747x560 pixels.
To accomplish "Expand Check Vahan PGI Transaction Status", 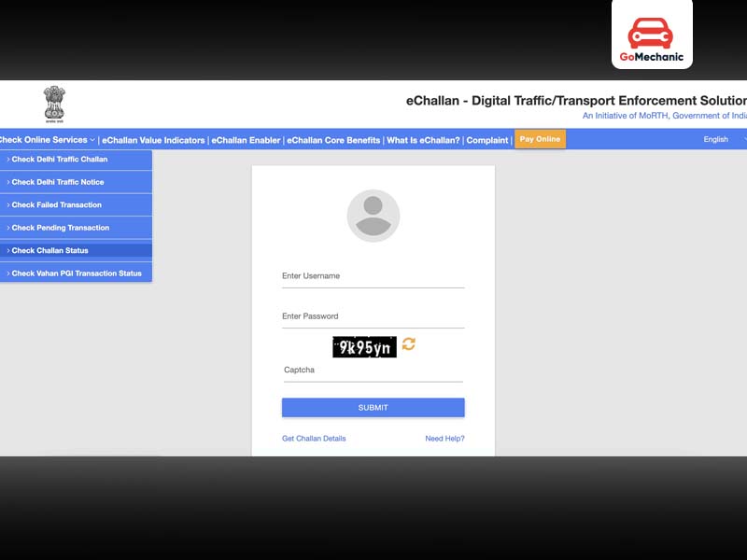I will 74,273.
